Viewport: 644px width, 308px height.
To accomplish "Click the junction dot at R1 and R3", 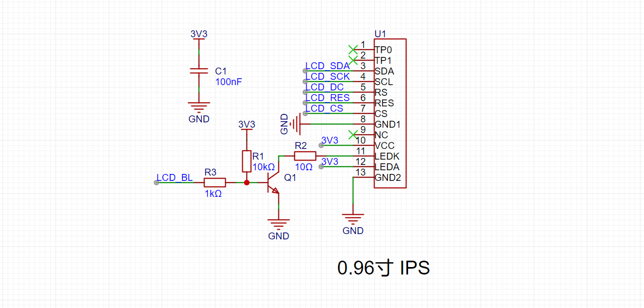I will (247, 182).
